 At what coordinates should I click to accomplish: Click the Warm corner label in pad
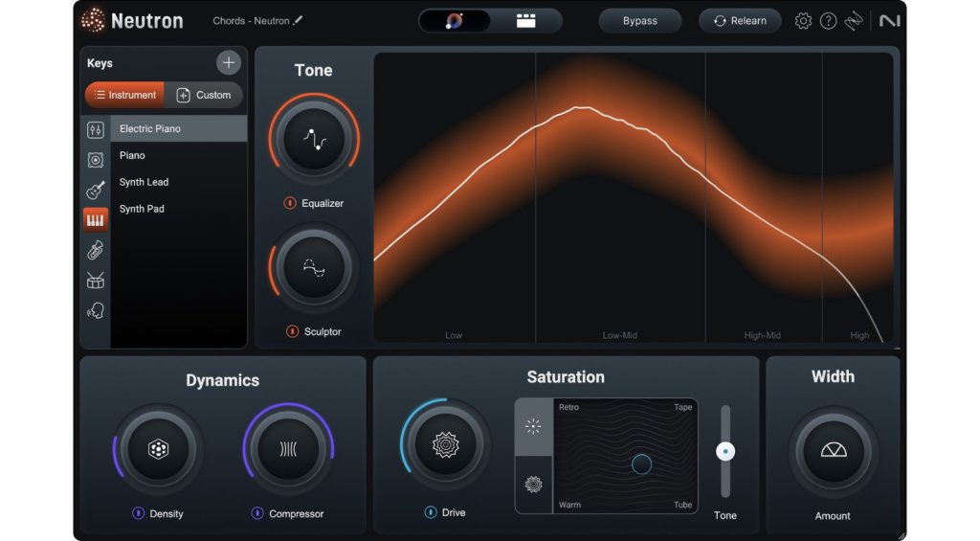[569, 505]
